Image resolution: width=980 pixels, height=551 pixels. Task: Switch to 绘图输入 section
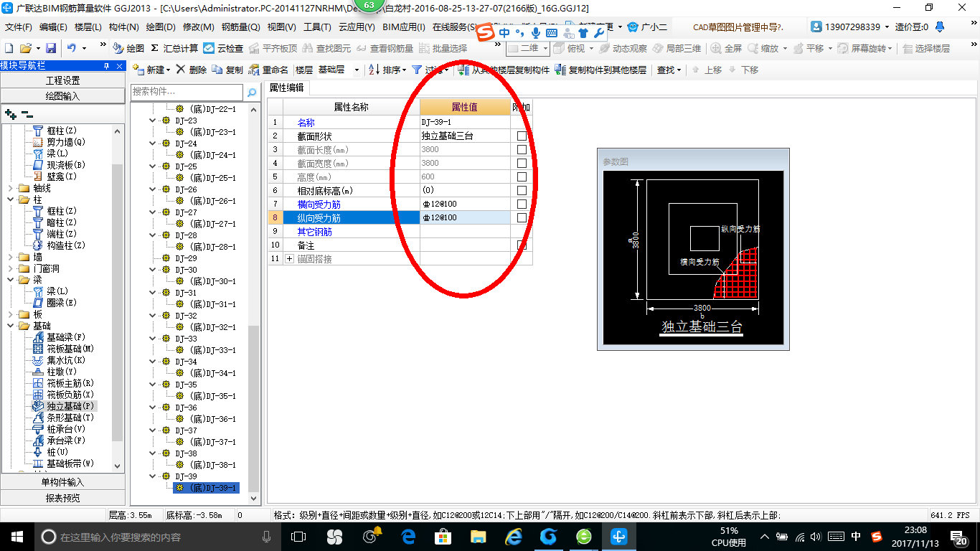pos(62,96)
